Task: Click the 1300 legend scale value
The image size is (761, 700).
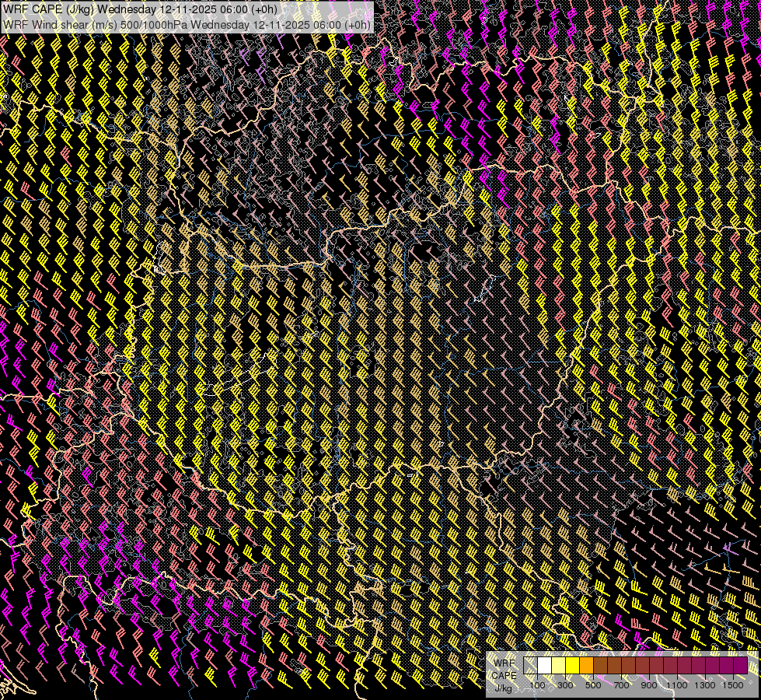Action: click(x=705, y=685)
